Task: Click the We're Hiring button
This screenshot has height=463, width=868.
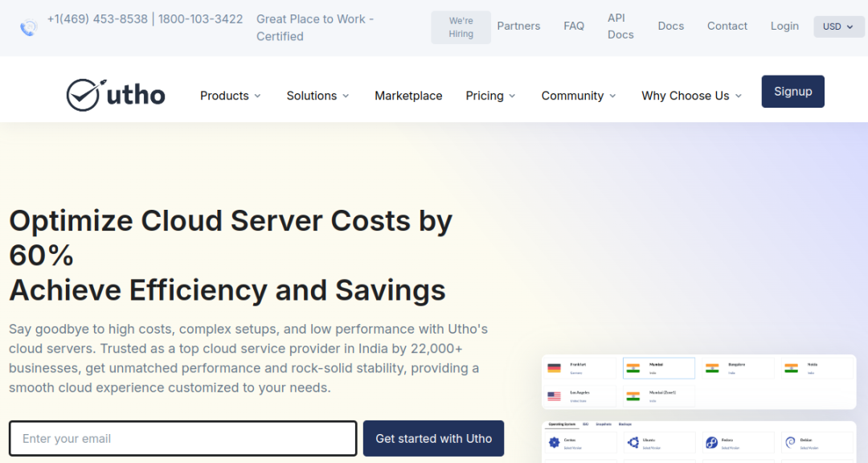Action: click(461, 27)
